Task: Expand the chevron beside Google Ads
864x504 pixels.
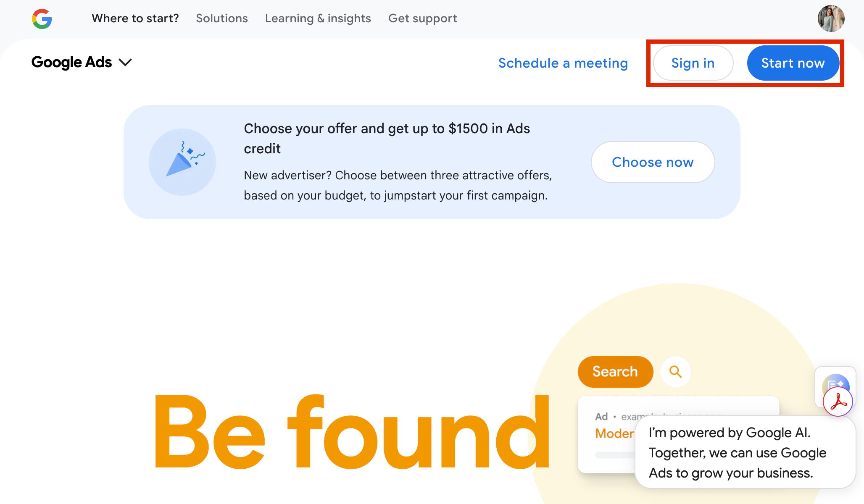Action: (x=125, y=63)
